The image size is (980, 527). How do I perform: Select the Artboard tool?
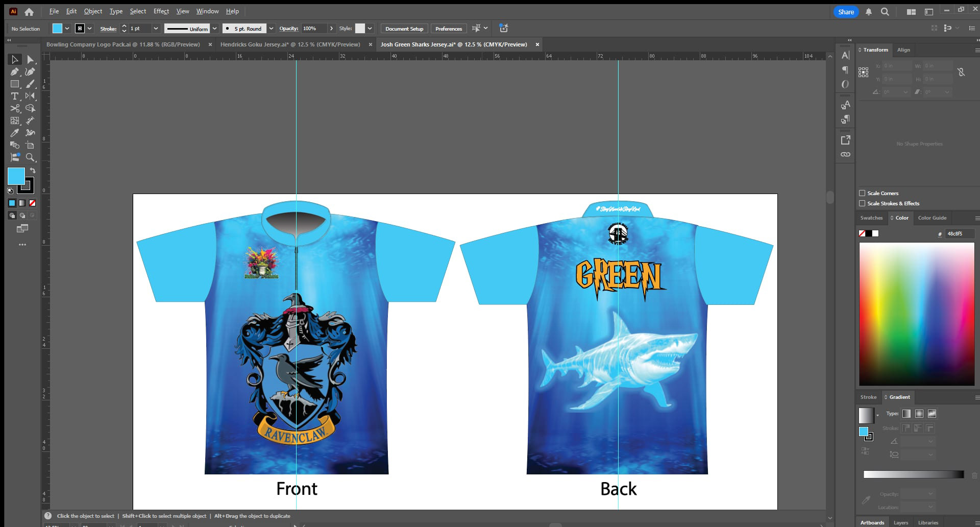(x=30, y=145)
